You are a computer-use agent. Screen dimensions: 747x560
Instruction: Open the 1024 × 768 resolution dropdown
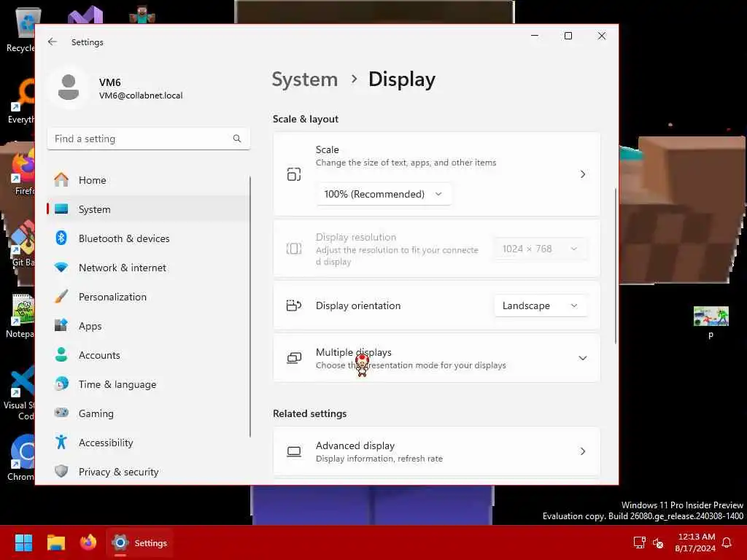point(541,249)
